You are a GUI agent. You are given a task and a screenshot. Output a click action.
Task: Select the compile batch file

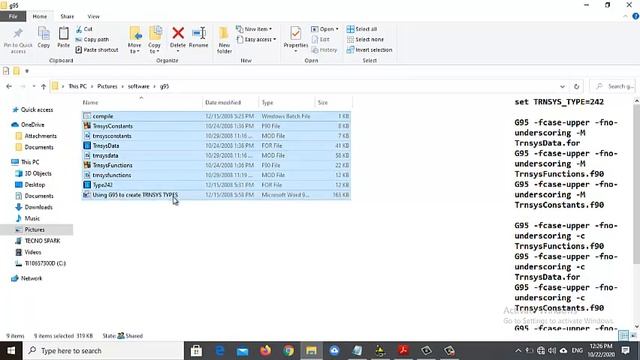pyautogui.click(x=216, y=116)
